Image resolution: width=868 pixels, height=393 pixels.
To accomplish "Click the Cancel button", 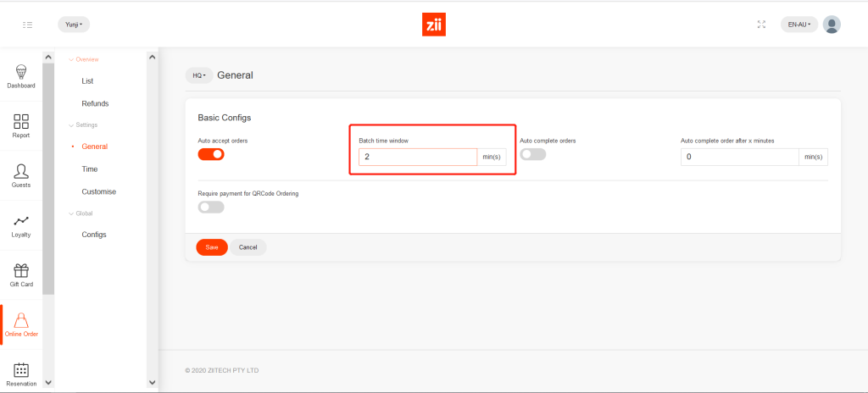I will click(248, 247).
